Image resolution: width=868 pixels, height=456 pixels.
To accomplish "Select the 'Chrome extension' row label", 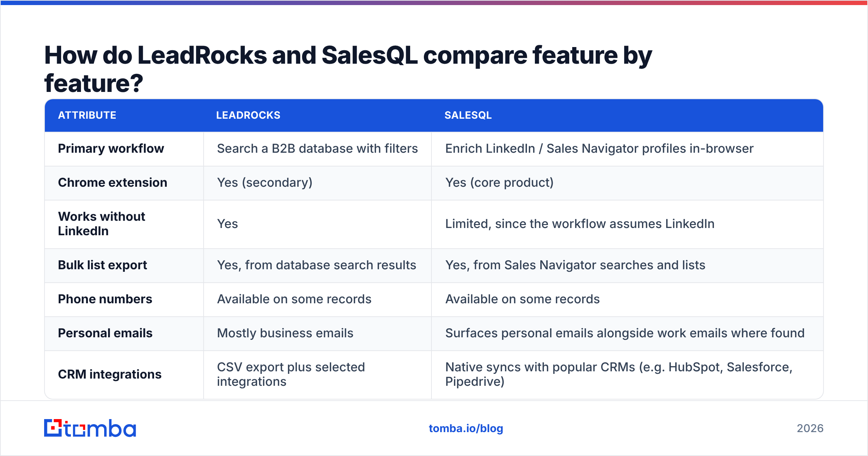I will [x=112, y=183].
